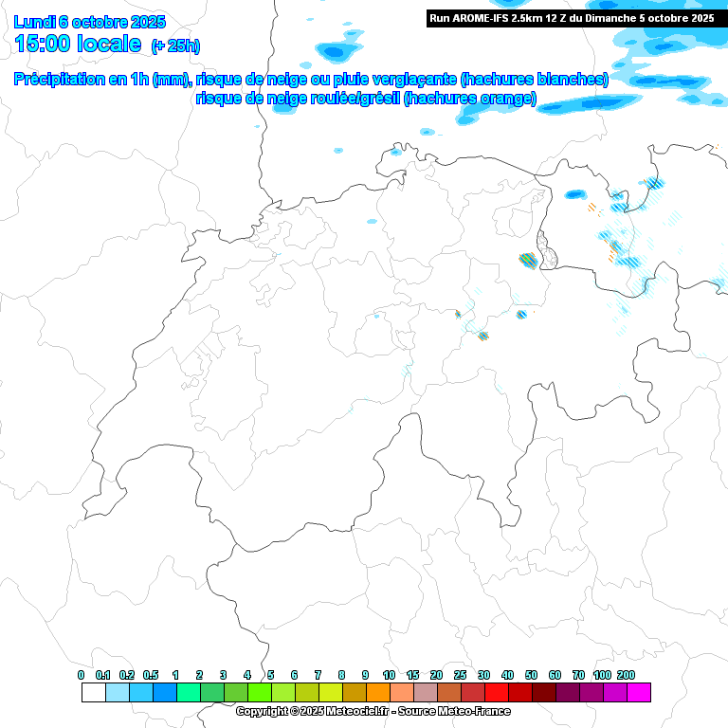Select the "15:00 locale" time label
Viewport: 728px width, 728px height.
click(78, 44)
